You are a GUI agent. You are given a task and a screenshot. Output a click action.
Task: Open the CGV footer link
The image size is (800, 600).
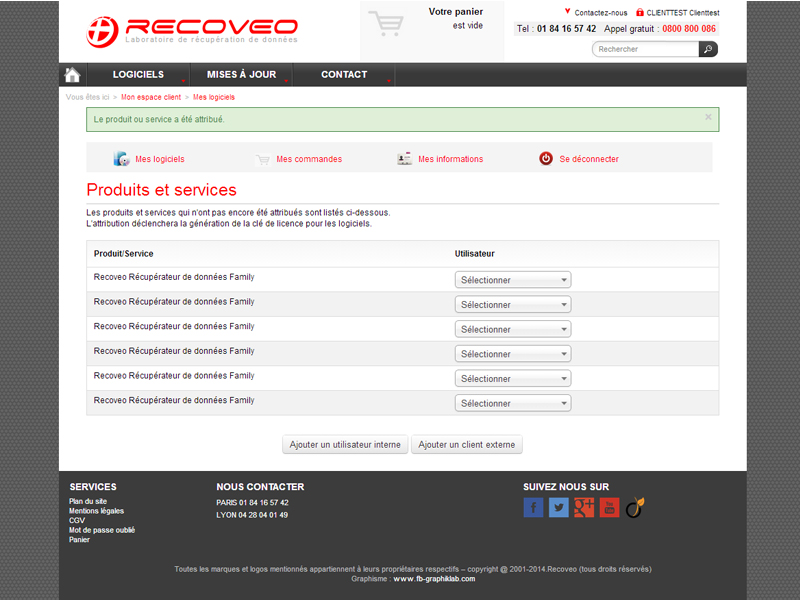(x=77, y=520)
